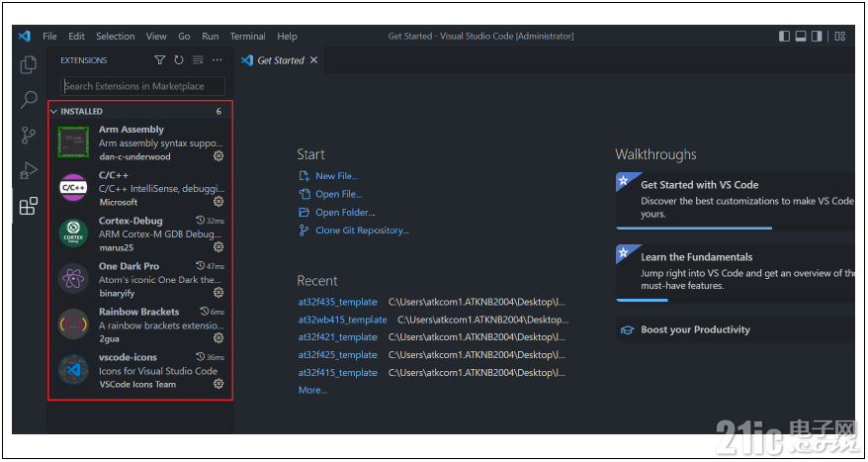Select the Extensions view icon
Image resolution: width=868 pixels, height=462 pixels.
29,206
